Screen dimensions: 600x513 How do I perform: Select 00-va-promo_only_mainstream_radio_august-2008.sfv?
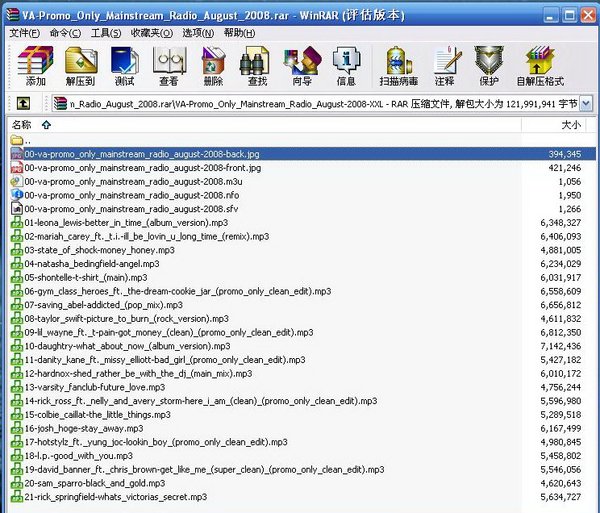[131, 209]
